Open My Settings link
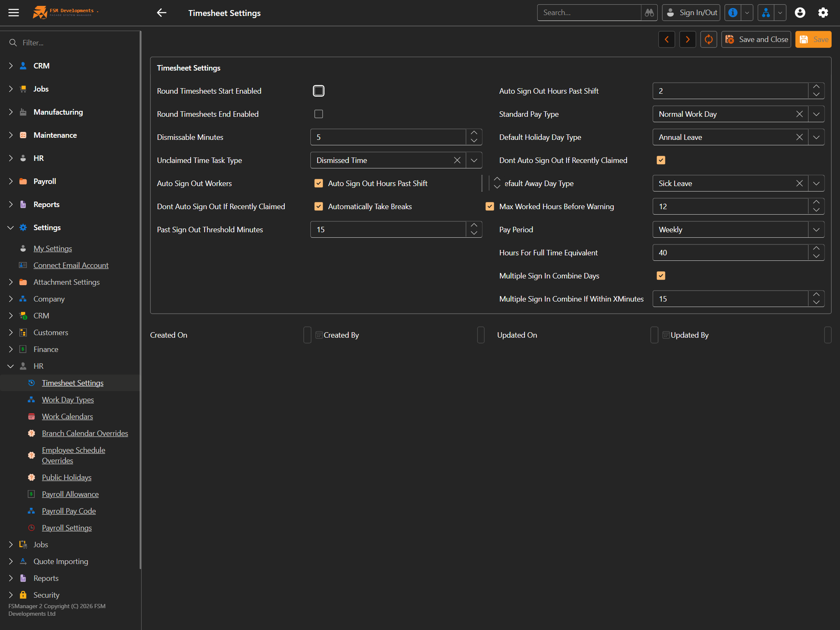Screen dimensions: 840x630 coord(52,249)
